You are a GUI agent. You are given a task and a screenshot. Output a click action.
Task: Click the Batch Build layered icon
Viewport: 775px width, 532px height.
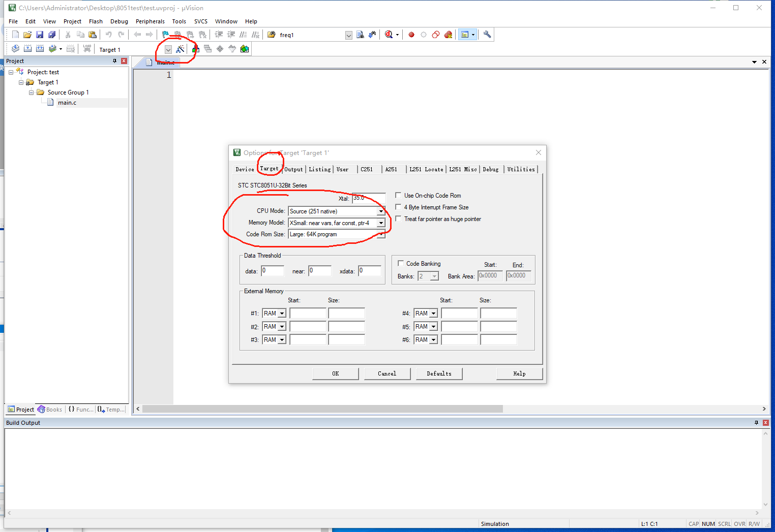52,49
